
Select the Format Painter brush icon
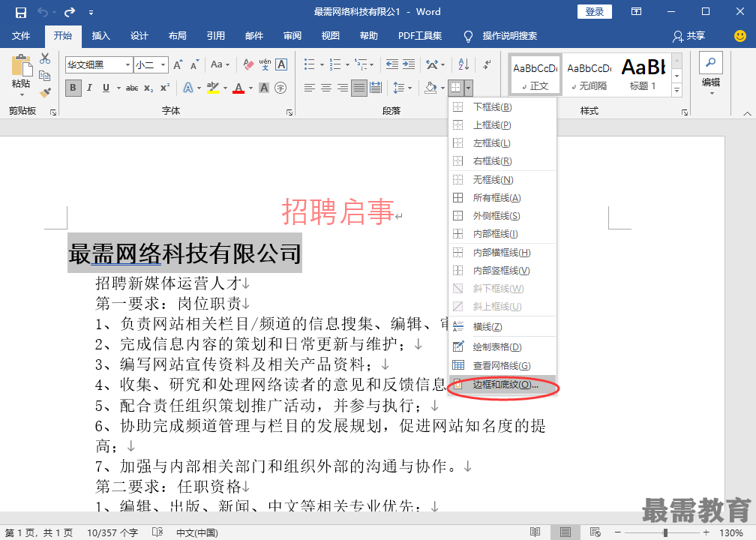point(45,92)
